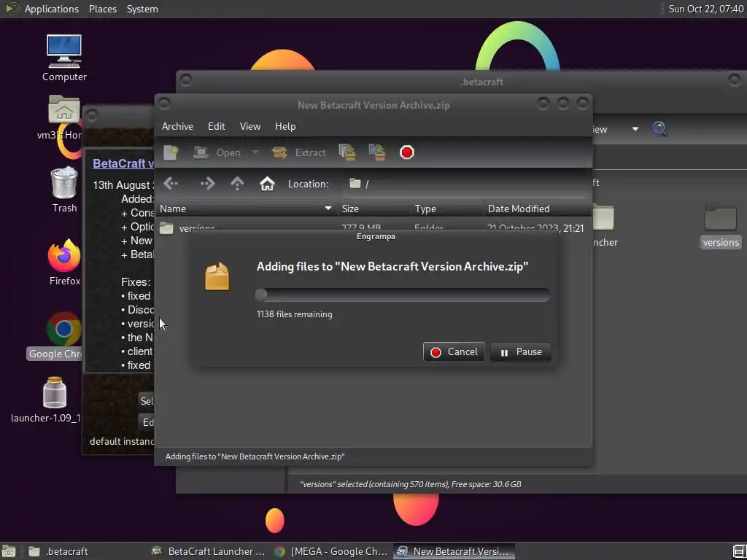Open the Home folder desktop icon
747x560 pixels.
click(x=64, y=117)
